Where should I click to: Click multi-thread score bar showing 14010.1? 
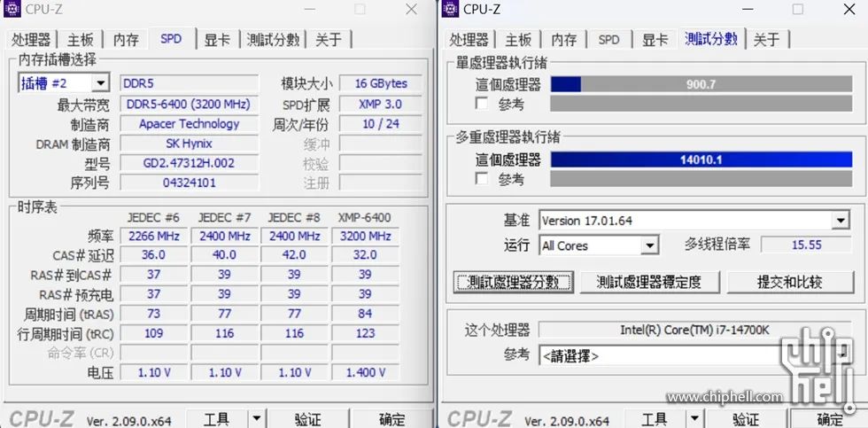701,160
